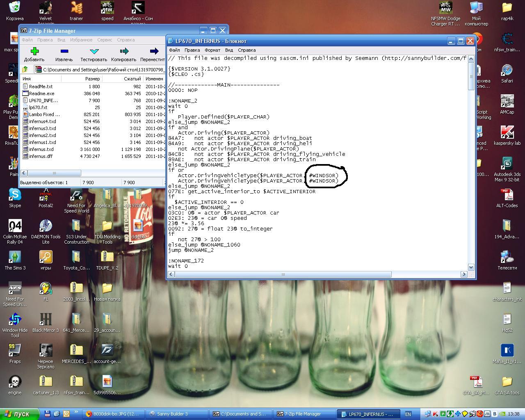Switch to 8030dok-bo.JPG taskbar button
The height and width of the screenshot is (420, 525).
pyautogui.click(x=113, y=414)
